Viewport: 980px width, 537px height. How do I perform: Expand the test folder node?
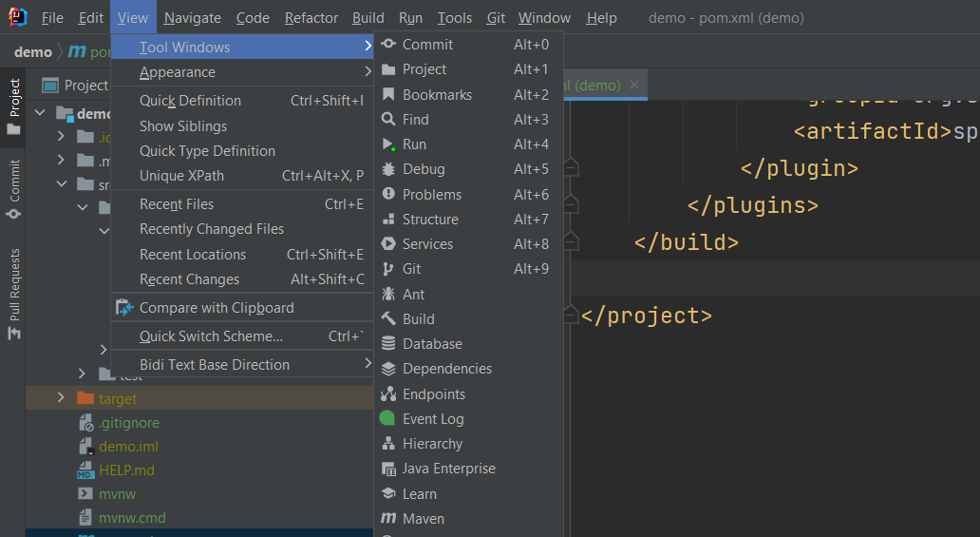(82, 374)
